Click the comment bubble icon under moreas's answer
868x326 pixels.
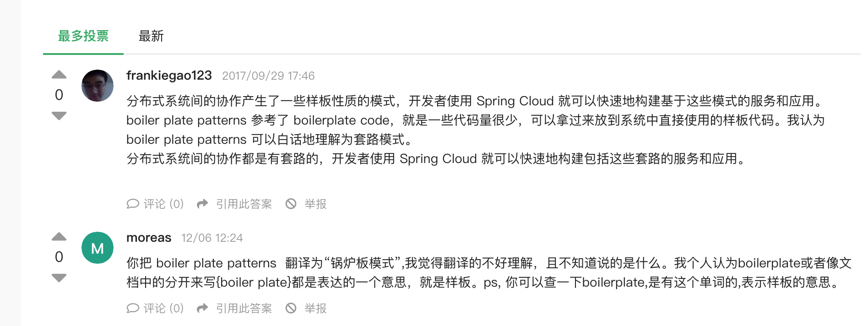click(x=133, y=309)
